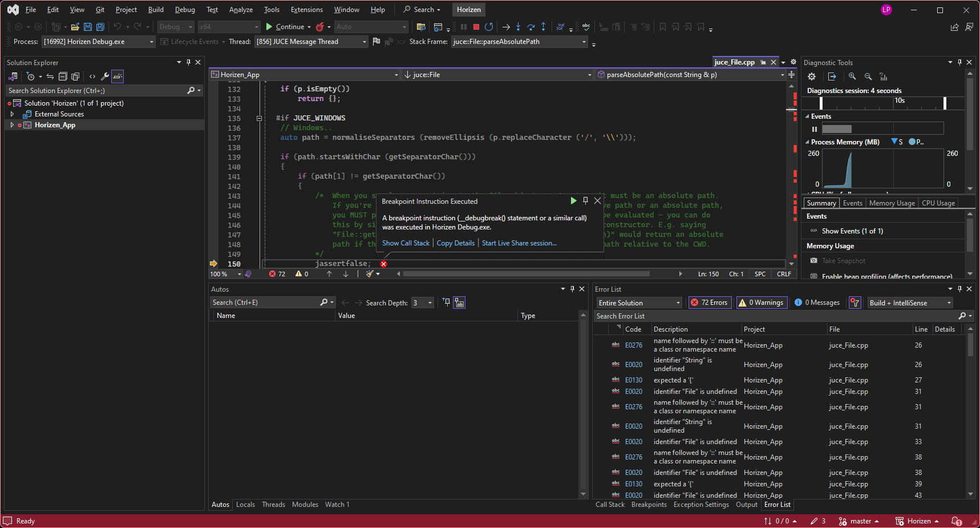Click the Save All icon

100,27
